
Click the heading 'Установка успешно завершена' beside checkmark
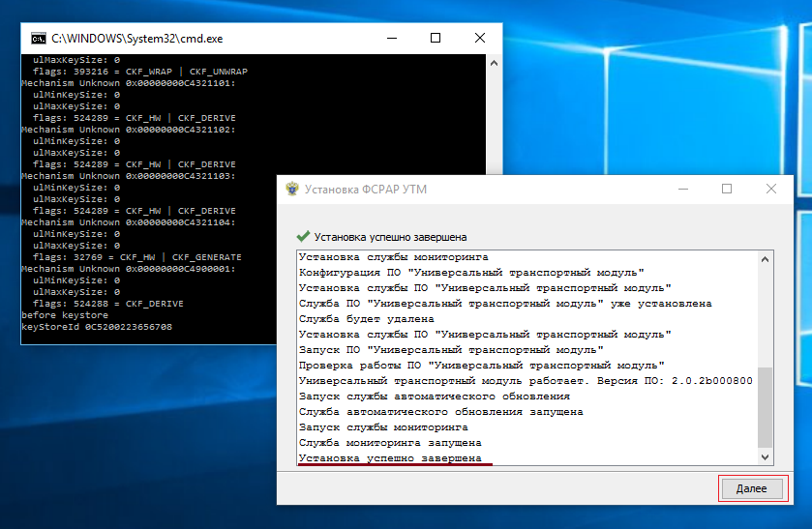(390, 237)
